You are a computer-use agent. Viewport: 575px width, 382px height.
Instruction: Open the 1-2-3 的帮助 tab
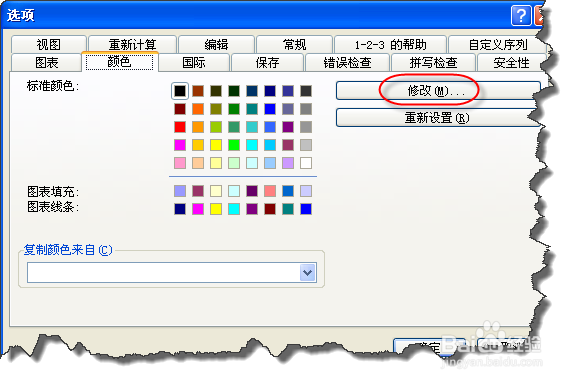coord(391,44)
